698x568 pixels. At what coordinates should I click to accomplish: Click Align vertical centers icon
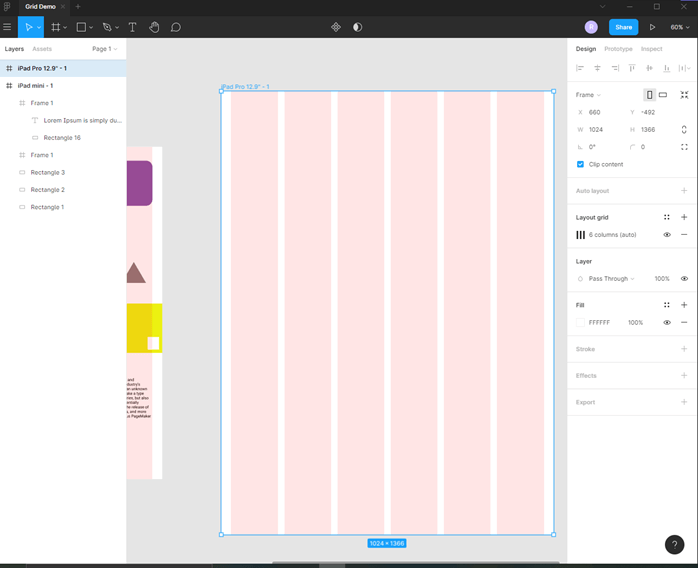pos(649,68)
